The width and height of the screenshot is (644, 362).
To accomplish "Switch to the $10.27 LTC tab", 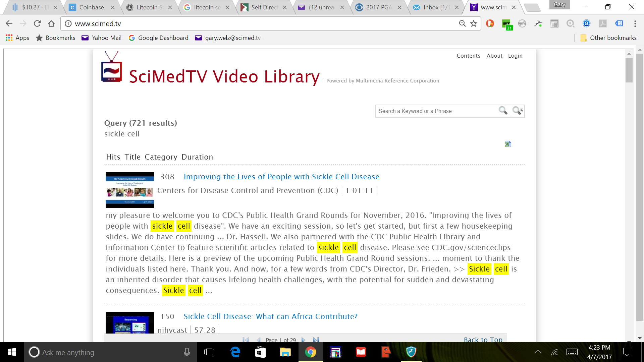I will tap(34, 7).
